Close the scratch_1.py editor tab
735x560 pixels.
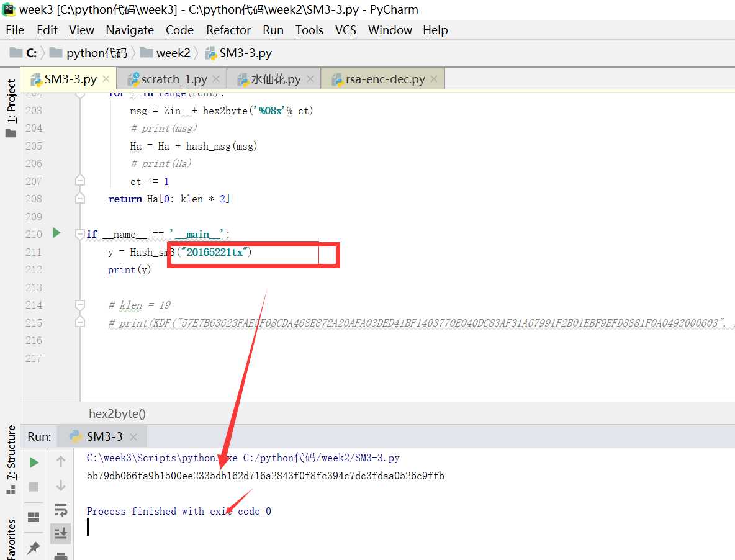(x=216, y=79)
